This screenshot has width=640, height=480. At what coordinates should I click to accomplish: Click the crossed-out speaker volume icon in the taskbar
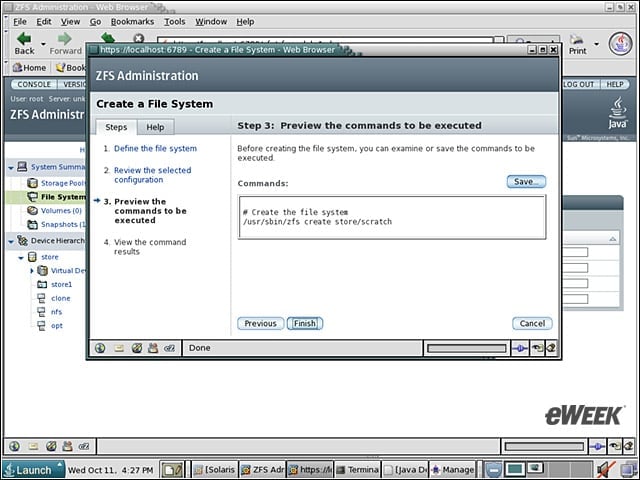coord(605,469)
